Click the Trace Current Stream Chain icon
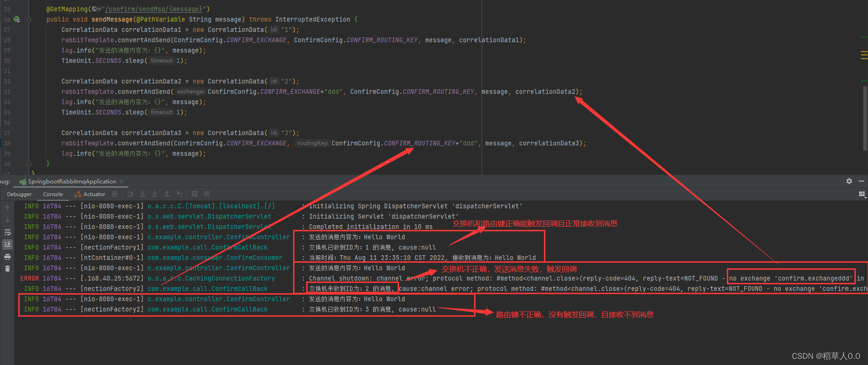Image resolution: width=868 pixels, height=365 pixels. coord(207,194)
